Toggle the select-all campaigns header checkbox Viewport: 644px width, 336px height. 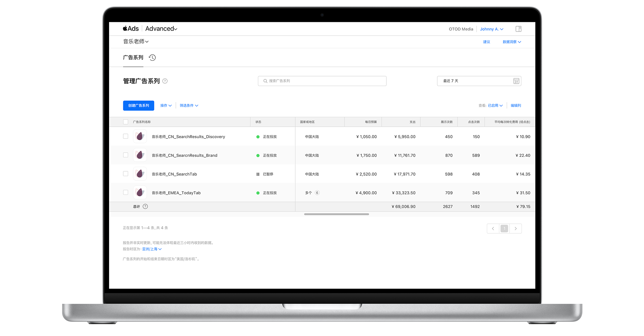coord(126,122)
